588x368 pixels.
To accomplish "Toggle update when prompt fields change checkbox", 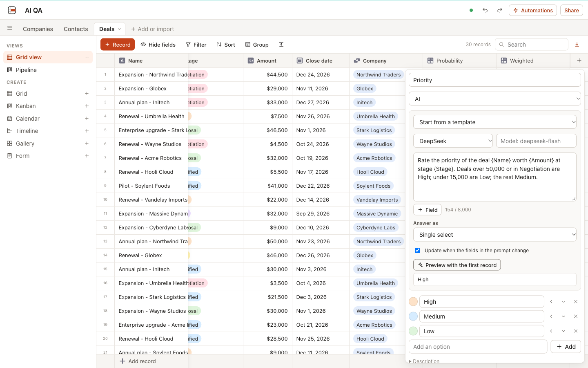I will pyautogui.click(x=417, y=250).
